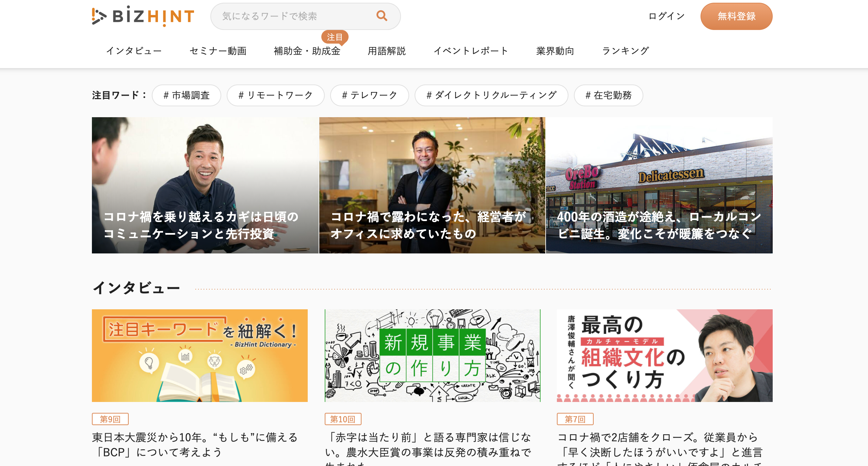Click the ランキング menu item

point(625,51)
